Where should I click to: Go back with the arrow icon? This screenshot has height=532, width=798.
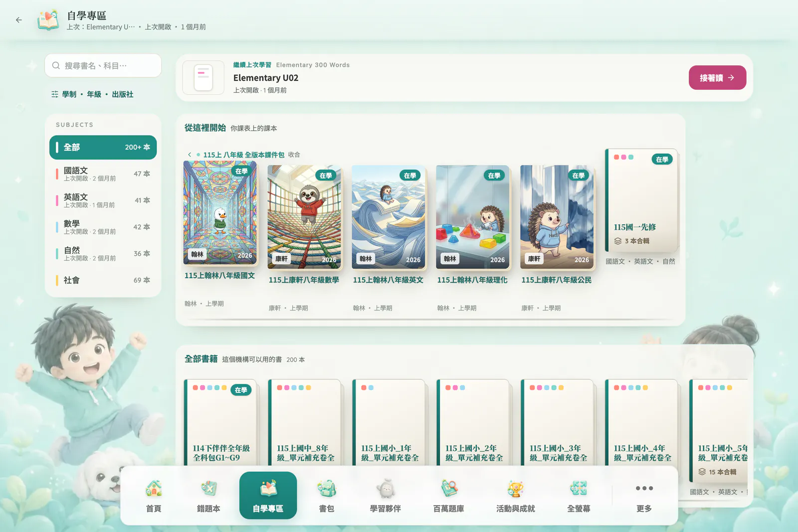pyautogui.click(x=19, y=20)
